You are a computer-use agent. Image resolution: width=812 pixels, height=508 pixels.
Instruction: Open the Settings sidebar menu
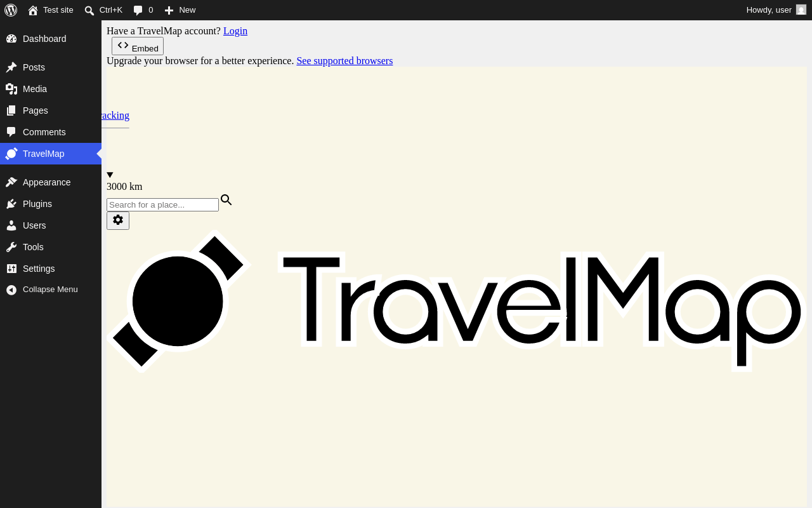click(x=51, y=269)
